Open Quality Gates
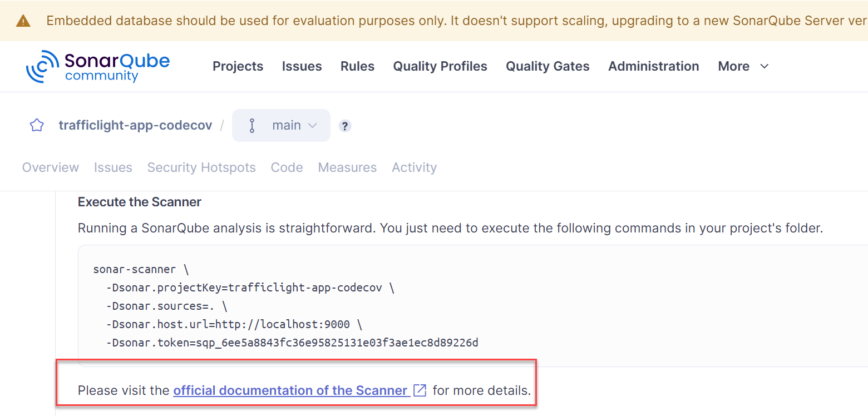Viewport: 868px width, 416px height. point(548,66)
